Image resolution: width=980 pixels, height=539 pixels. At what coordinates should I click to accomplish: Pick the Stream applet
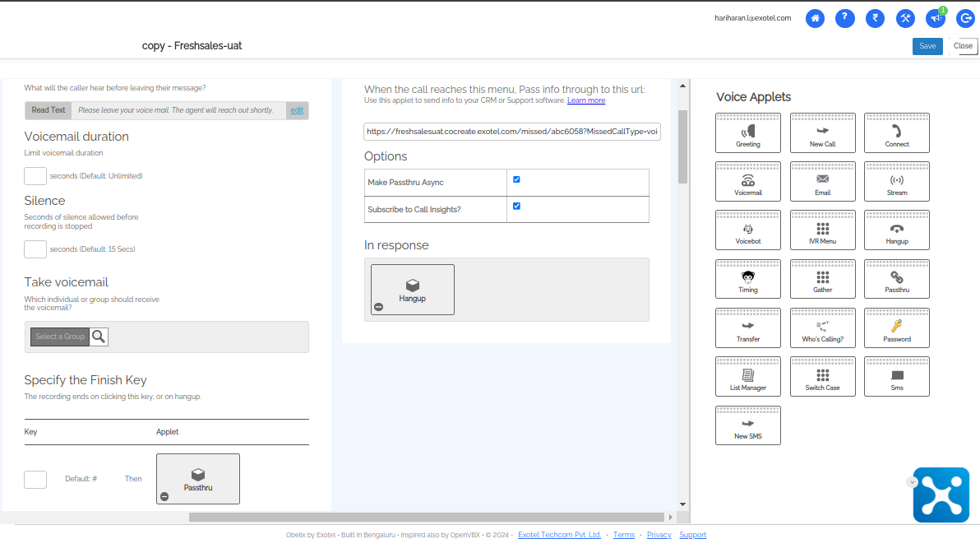pos(896,181)
